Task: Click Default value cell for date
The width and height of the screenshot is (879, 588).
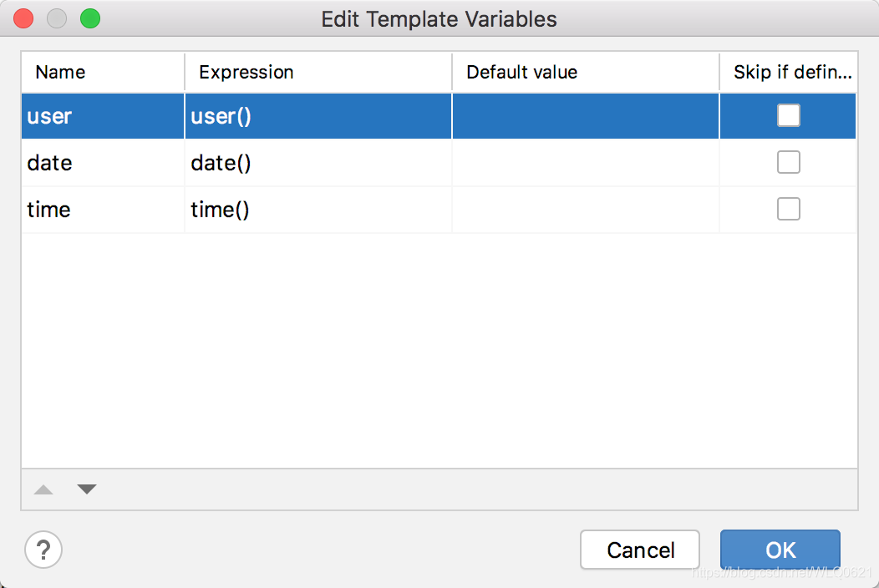Action: click(585, 163)
